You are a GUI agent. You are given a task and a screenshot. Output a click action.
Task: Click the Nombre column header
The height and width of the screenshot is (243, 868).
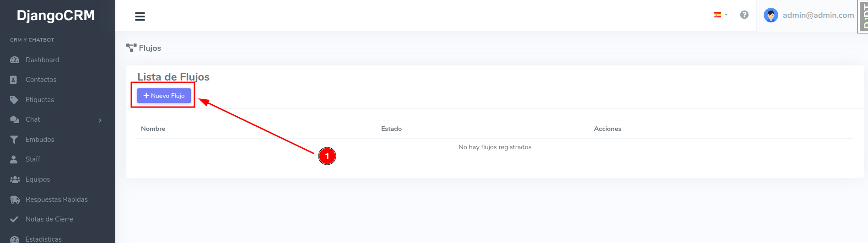(x=153, y=129)
